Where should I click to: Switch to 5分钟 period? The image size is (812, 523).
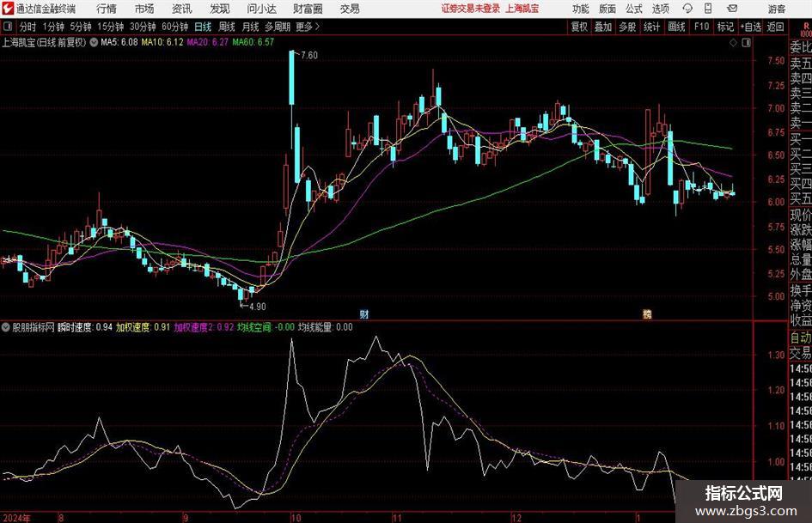pos(81,27)
